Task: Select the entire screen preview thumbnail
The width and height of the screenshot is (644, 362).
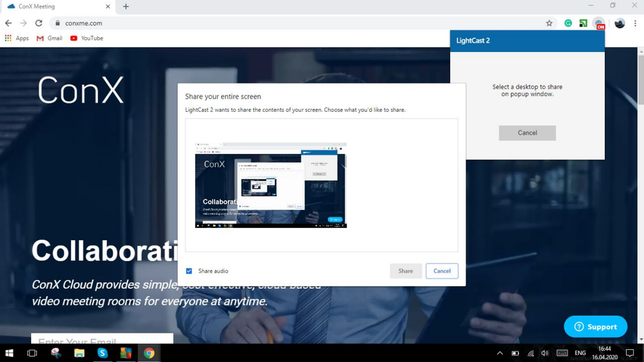Action: (x=271, y=185)
